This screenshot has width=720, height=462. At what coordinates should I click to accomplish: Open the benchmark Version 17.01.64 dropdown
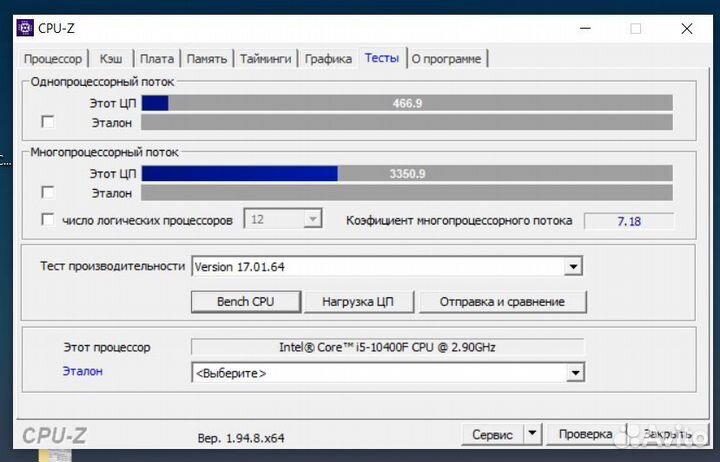click(573, 266)
